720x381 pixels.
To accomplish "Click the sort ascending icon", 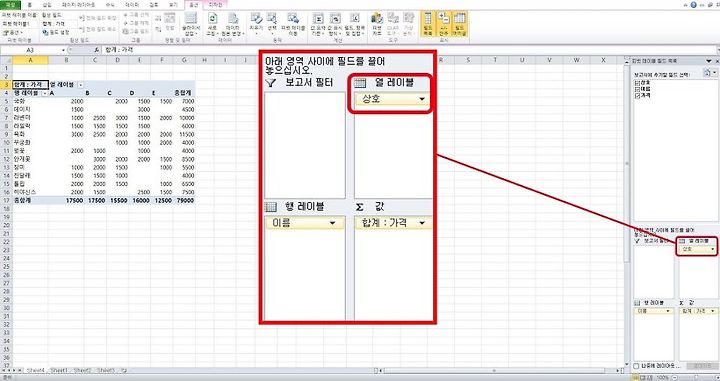I will (x=158, y=18).
